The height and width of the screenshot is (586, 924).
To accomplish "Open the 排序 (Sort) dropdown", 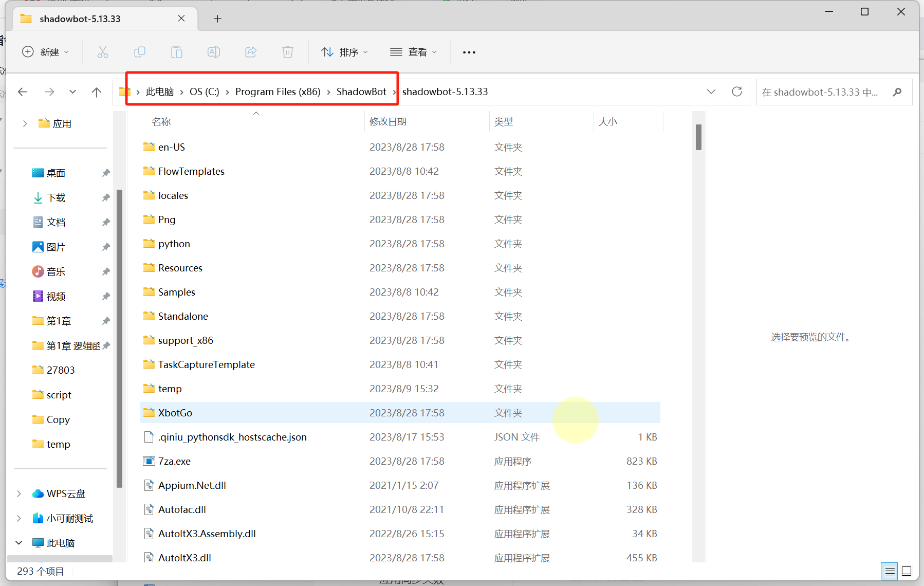I will click(345, 52).
